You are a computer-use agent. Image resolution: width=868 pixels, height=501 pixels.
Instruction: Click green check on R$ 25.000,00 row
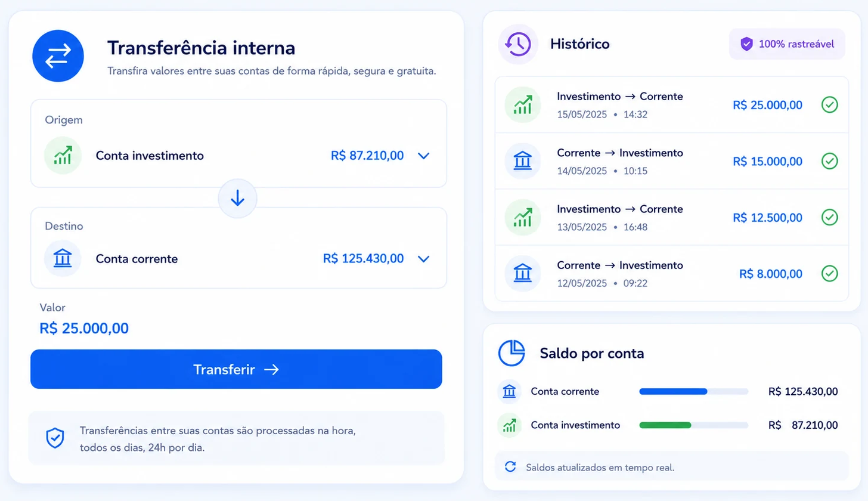click(x=829, y=105)
